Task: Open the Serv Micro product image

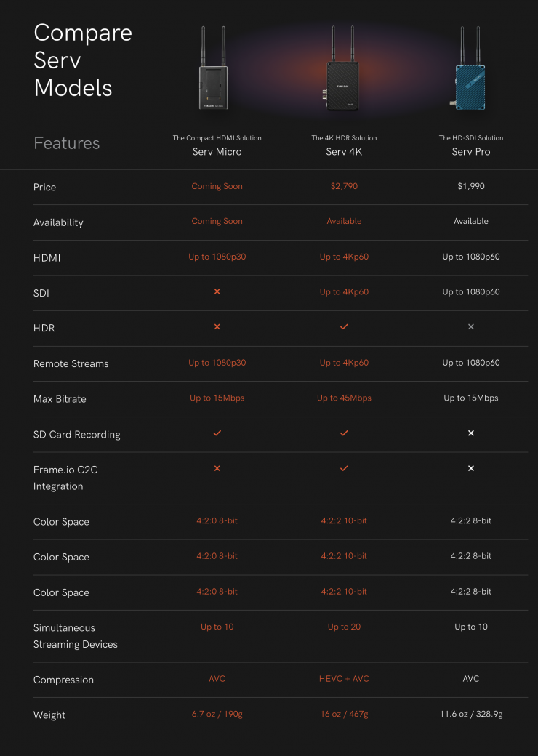Action: click(x=214, y=73)
